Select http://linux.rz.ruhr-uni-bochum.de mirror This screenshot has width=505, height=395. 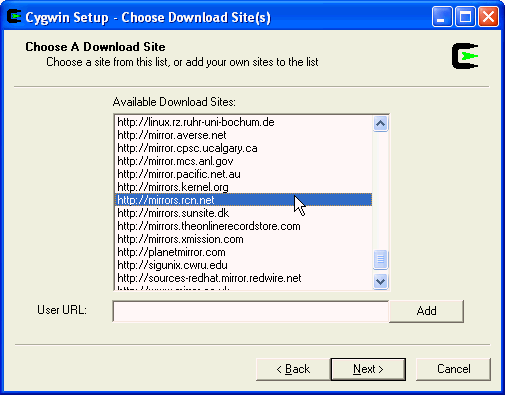243,122
